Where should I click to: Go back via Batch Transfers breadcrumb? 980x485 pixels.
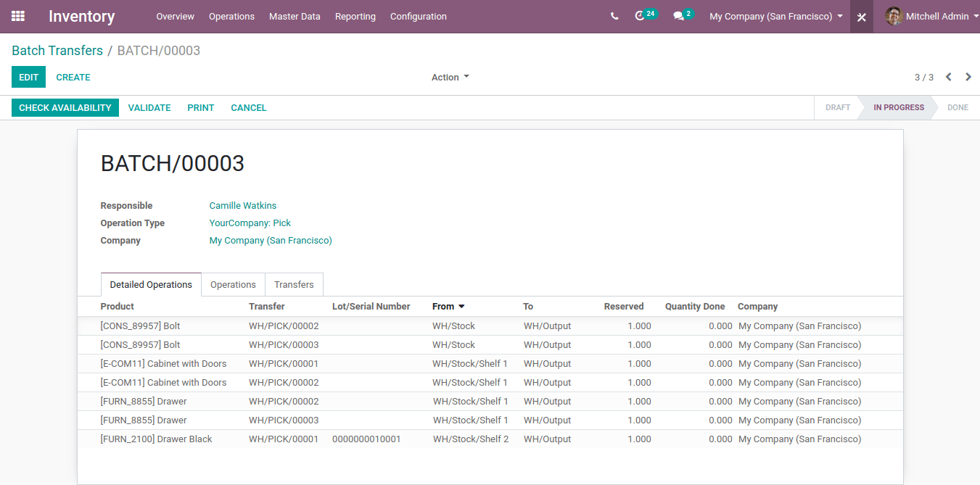[x=57, y=50]
